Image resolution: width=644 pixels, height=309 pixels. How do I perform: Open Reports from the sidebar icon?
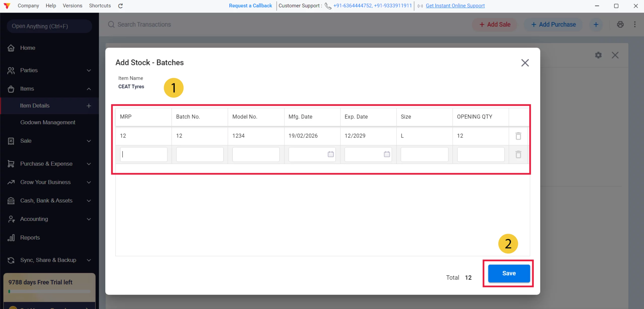click(11, 237)
